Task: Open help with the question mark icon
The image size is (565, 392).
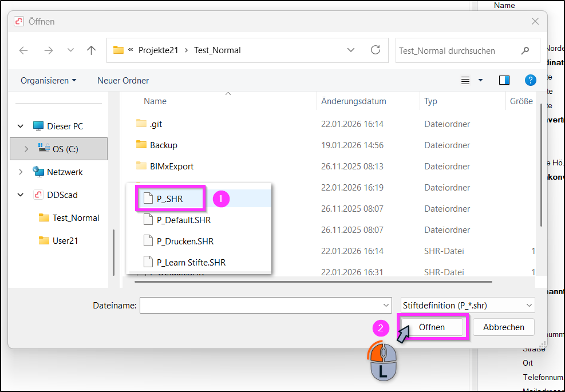Action: point(531,80)
